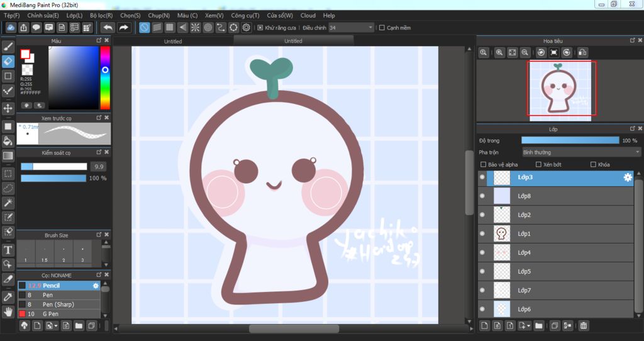Open the add brush dropdown below brush list
The image size is (644, 341).
52,326
